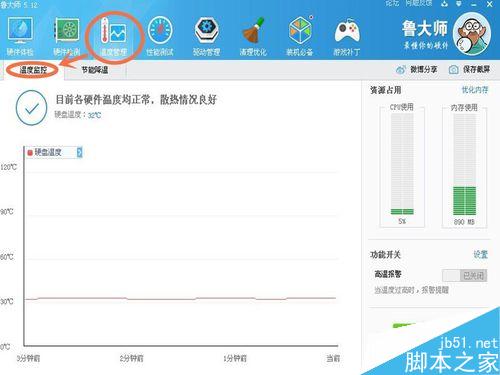Click the 1分钟前 time label

(x=235, y=358)
